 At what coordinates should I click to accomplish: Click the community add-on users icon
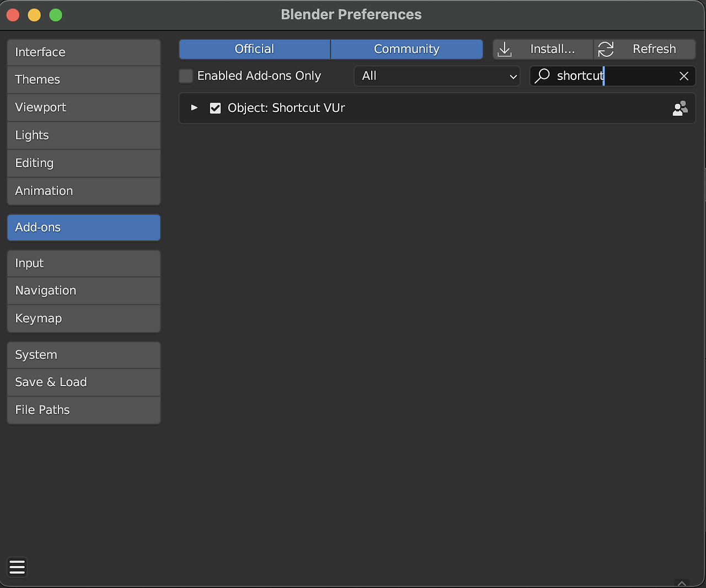pos(680,108)
